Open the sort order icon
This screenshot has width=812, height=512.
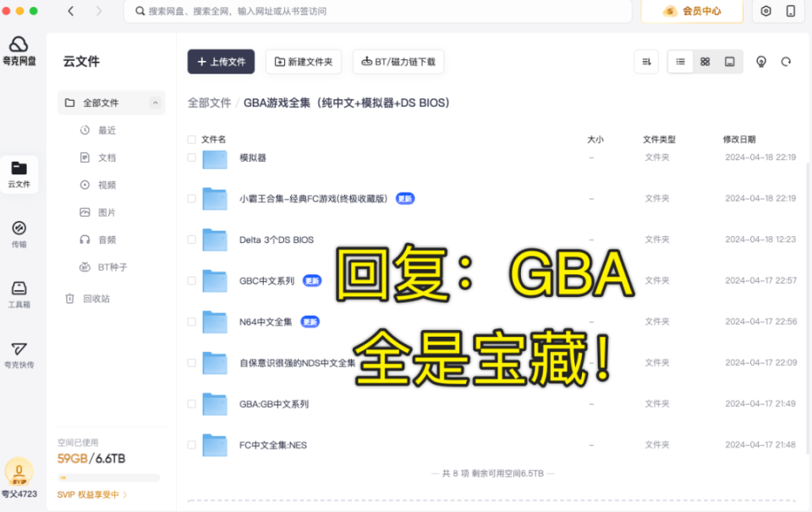click(646, 62)
